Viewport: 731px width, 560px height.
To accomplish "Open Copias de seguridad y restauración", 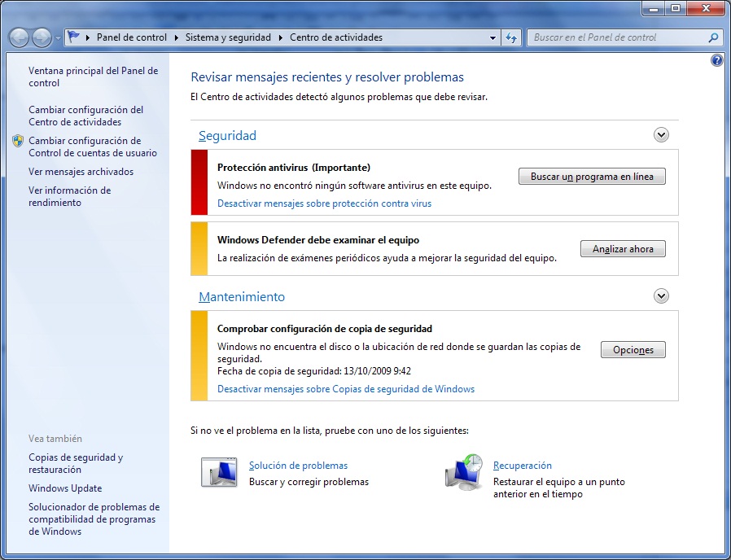I will (x=76, y=463).
